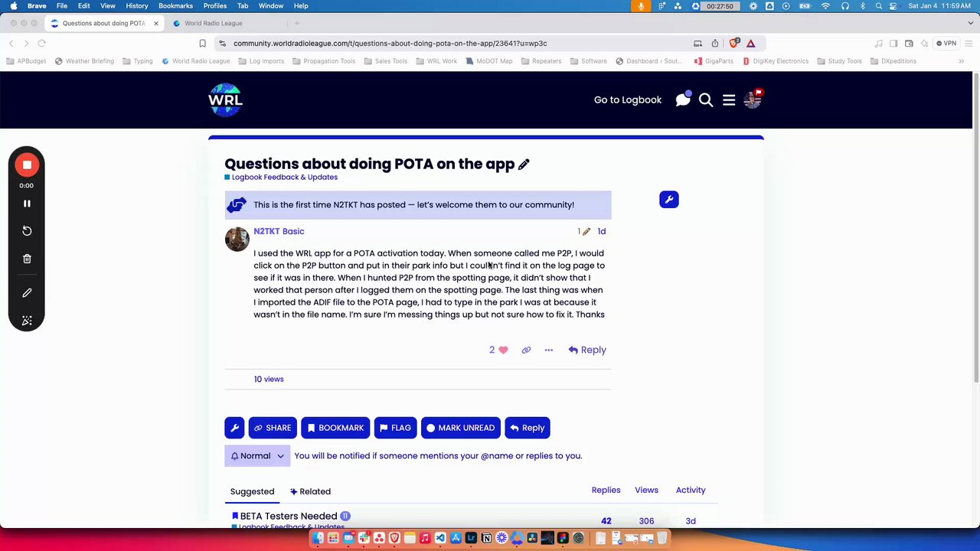Click the 1d post date link

602,231
